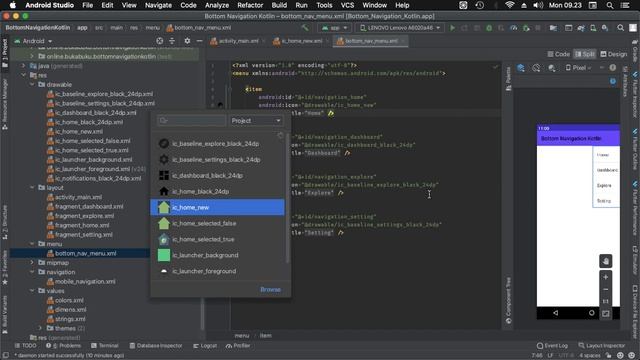The width and height of the screenshot is (640, 360).
Task: Open the Project module dropdown in drawable popup
Action: 256,120
